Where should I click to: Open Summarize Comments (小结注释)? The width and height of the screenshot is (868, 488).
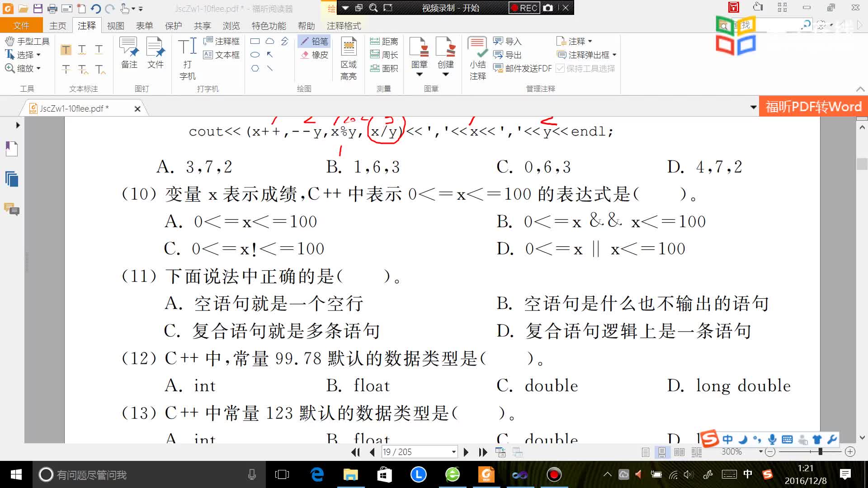477,59
